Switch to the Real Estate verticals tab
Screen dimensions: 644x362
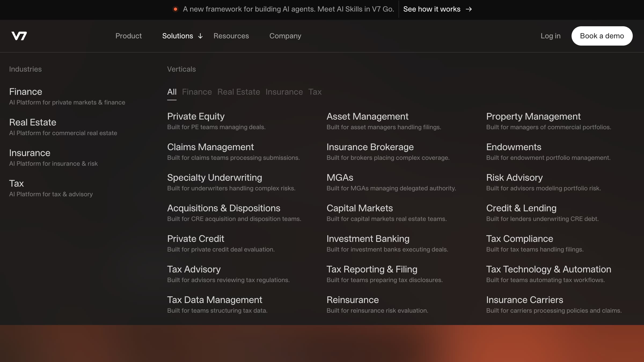point(238,92)
